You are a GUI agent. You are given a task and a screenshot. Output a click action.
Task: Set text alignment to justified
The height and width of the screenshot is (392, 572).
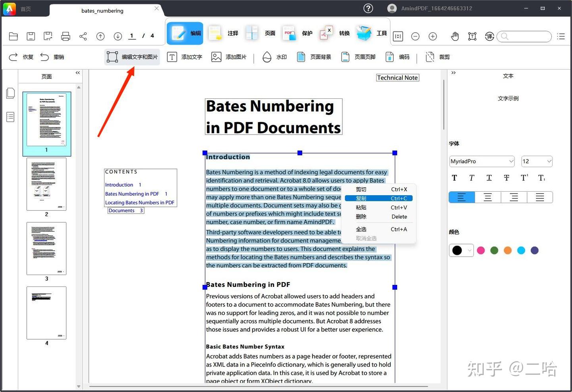(540, 197)
